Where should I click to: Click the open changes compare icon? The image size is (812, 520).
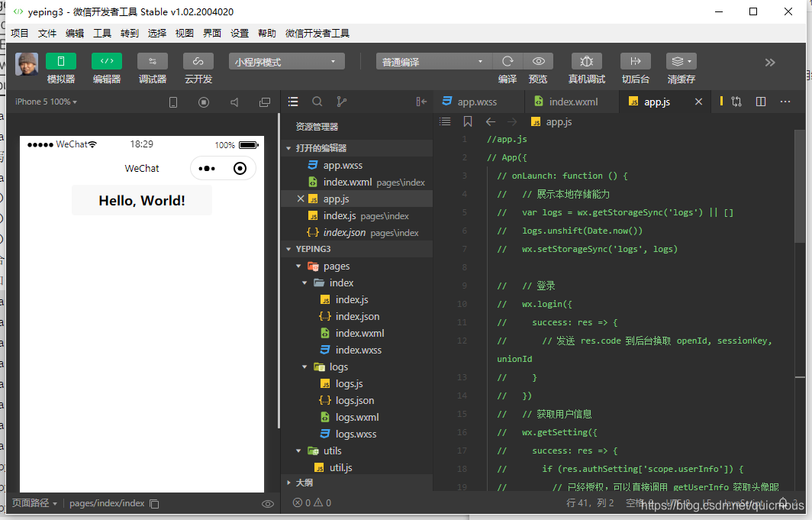[736, 102]
